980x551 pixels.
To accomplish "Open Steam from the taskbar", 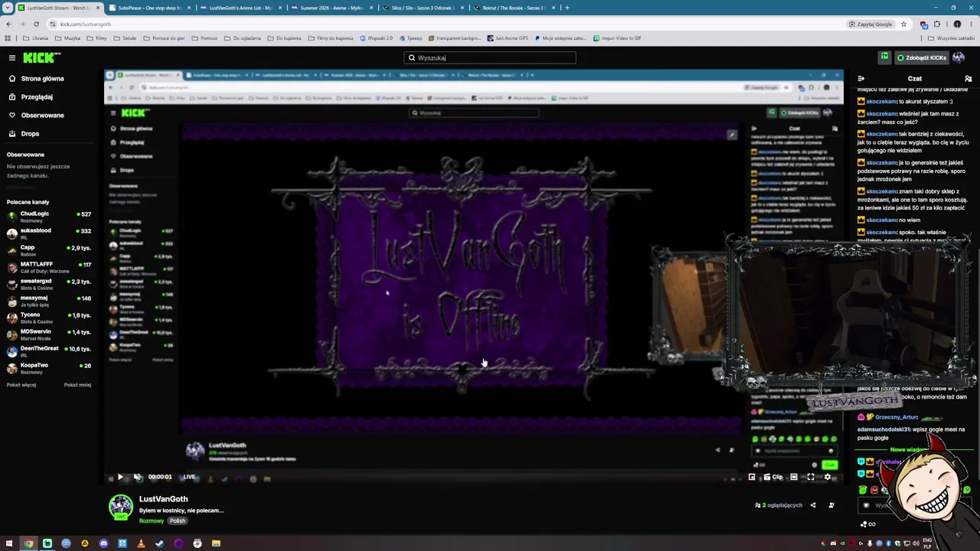I will tap(159, 543).
